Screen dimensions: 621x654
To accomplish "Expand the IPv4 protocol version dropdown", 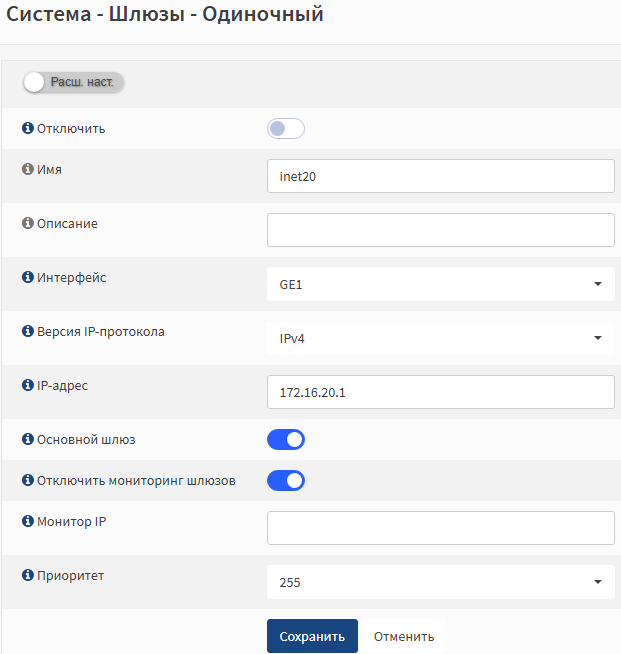I will (x=440, y=338).
